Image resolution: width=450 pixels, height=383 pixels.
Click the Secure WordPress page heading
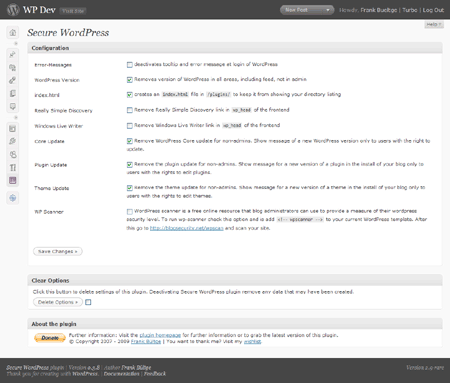[x=68, y=33]
